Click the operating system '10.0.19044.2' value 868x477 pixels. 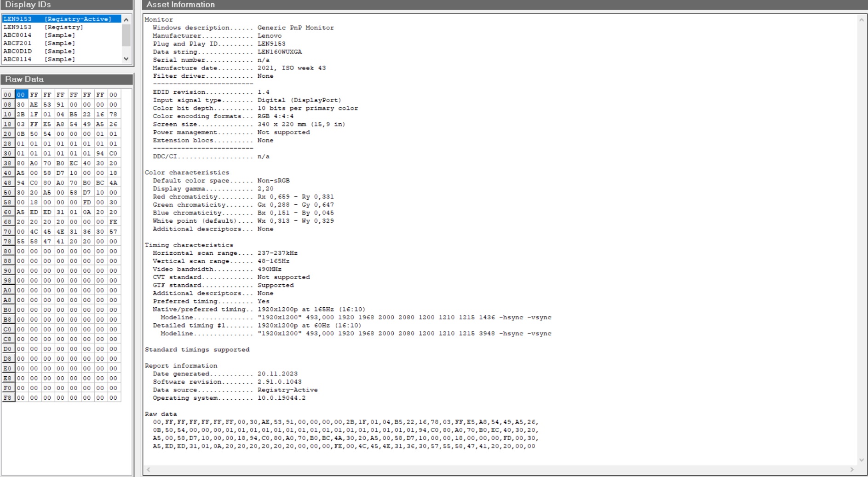coord(282,398)
